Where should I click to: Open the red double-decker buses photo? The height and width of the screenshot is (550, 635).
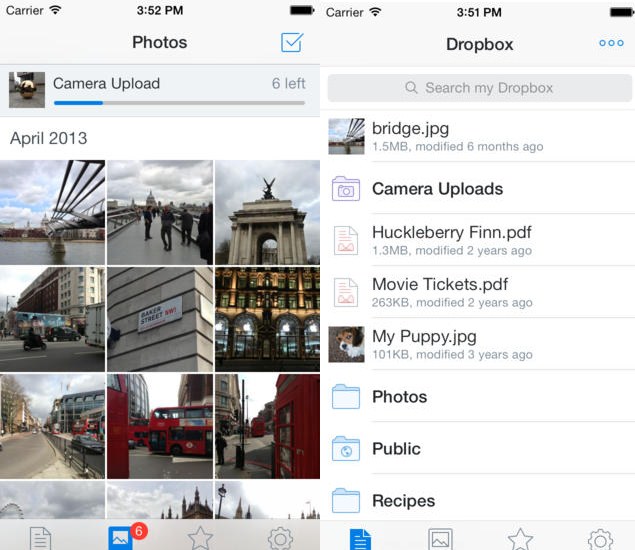160,426
